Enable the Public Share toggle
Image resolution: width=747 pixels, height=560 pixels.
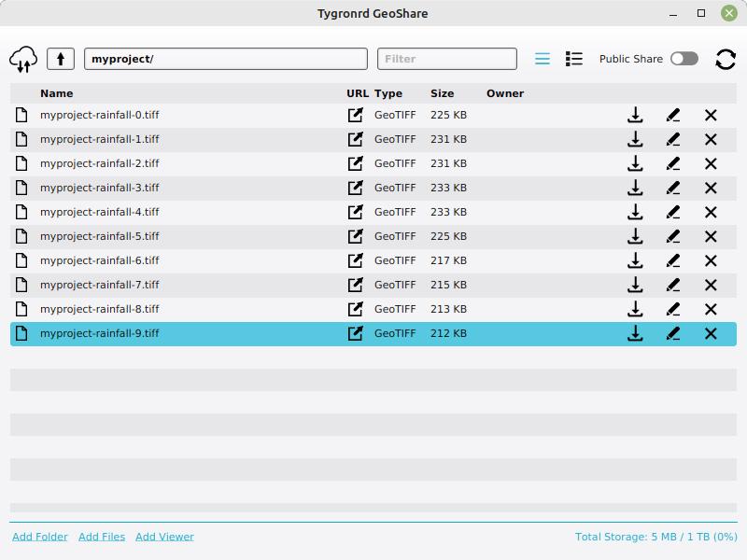684,59
